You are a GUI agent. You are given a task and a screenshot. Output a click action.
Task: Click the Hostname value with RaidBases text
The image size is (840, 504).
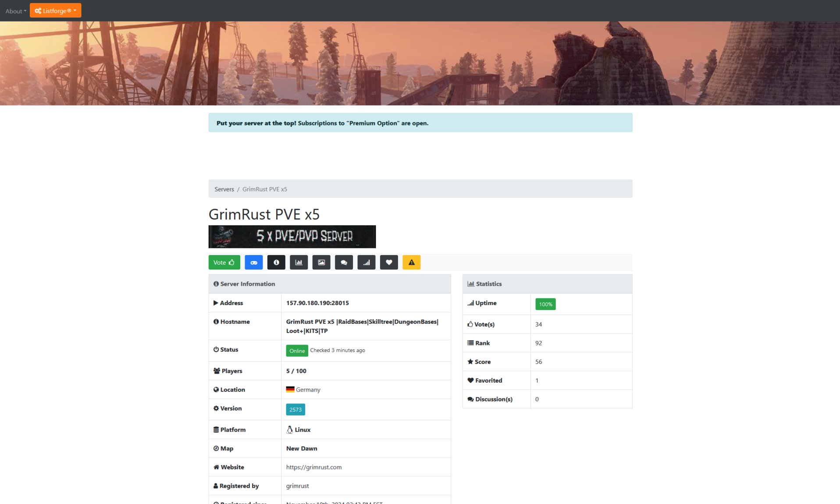(362, 326)
